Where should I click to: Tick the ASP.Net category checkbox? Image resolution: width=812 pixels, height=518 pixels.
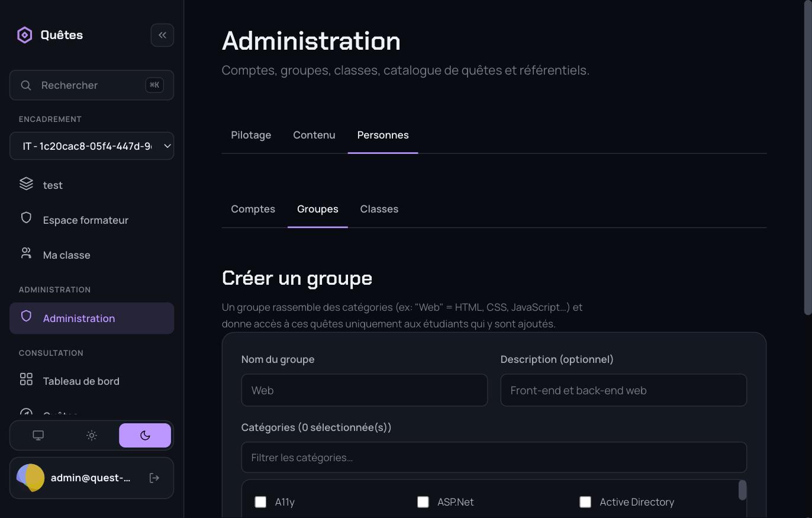coord(423,502)
